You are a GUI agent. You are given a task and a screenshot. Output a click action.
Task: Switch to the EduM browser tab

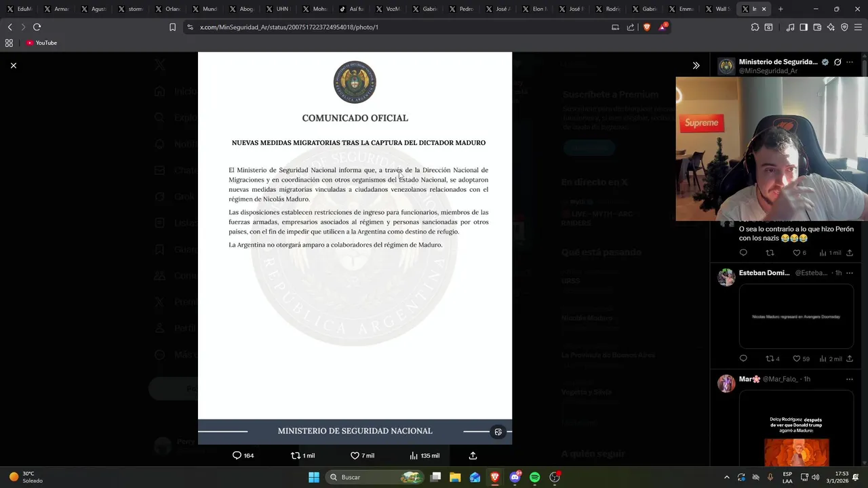20,9
